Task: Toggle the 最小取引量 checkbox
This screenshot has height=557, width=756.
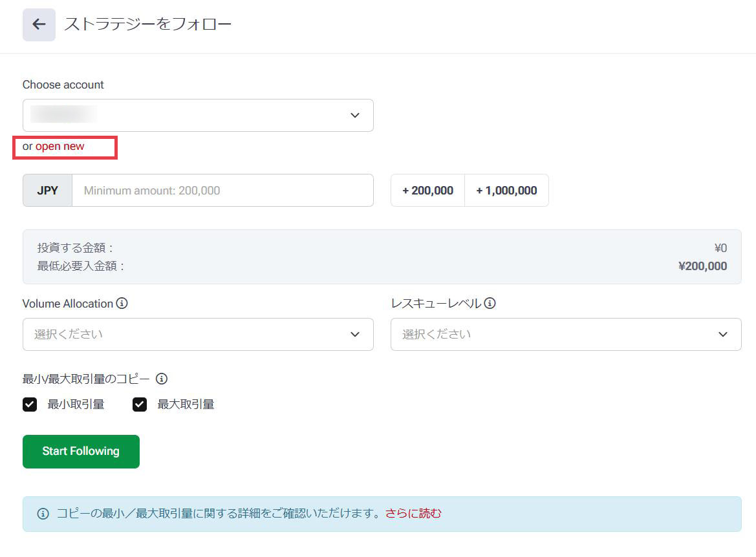Action: coord(30,405)
